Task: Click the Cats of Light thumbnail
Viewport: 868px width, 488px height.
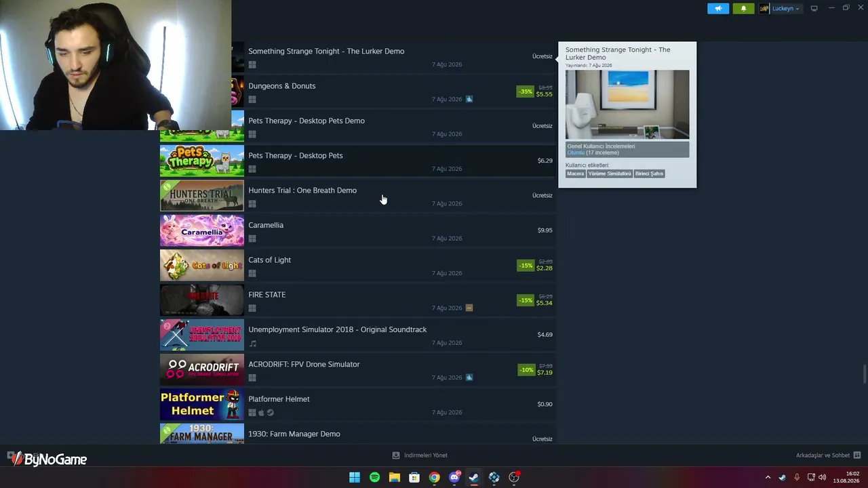Action: 202,266
